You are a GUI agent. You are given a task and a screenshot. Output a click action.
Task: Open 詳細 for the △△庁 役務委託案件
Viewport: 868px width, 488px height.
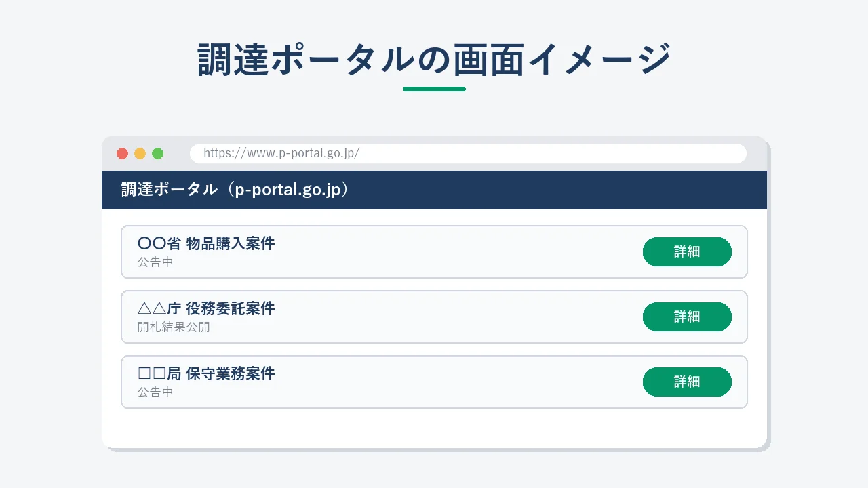[687, 317]
